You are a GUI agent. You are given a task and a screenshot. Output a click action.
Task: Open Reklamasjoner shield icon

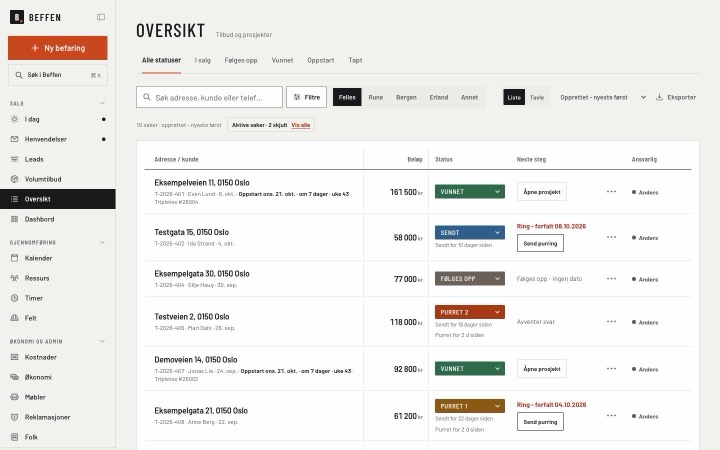click(x=15, y=417)
